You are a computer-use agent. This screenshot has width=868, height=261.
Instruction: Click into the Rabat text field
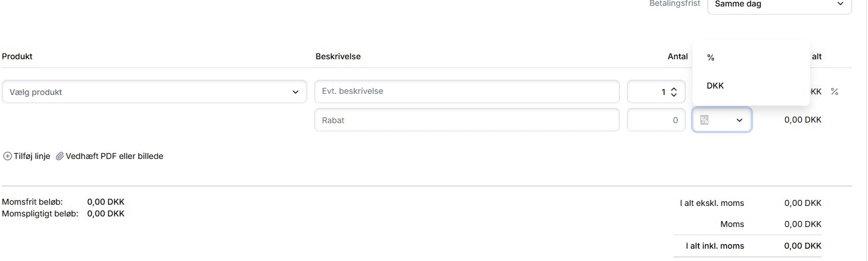coord(466,120)
